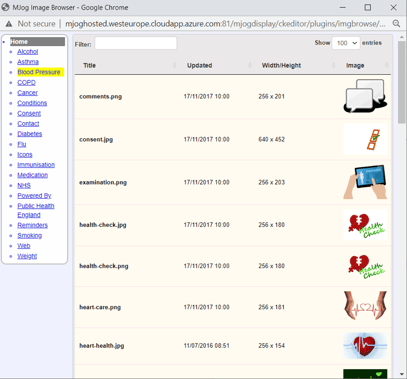Image resolution: width=407 pixels, height=379 pixels.
Task: Open the Asthma image category
Action: 28,62
